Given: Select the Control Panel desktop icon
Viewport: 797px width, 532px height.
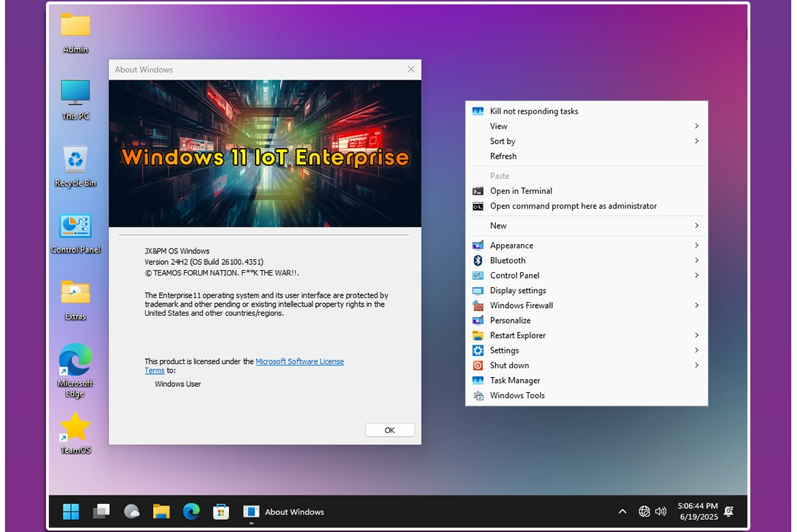Looking at the screenshot, I should 75,233.
